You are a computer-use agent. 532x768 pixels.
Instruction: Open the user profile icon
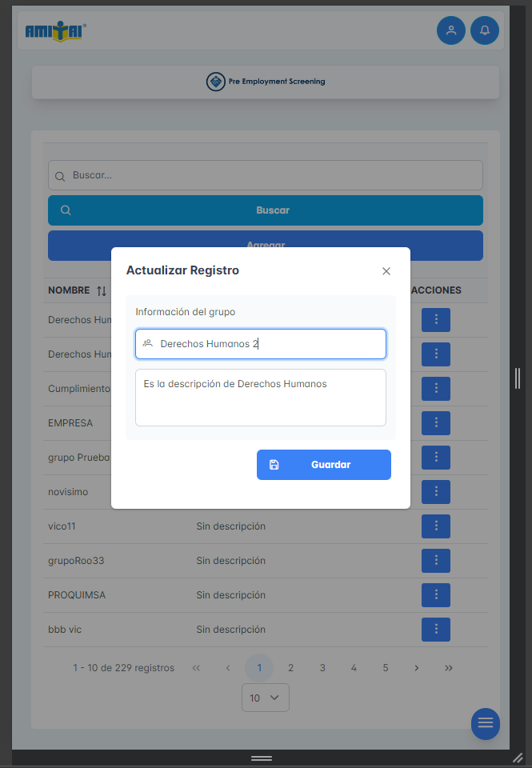(450, 30)
